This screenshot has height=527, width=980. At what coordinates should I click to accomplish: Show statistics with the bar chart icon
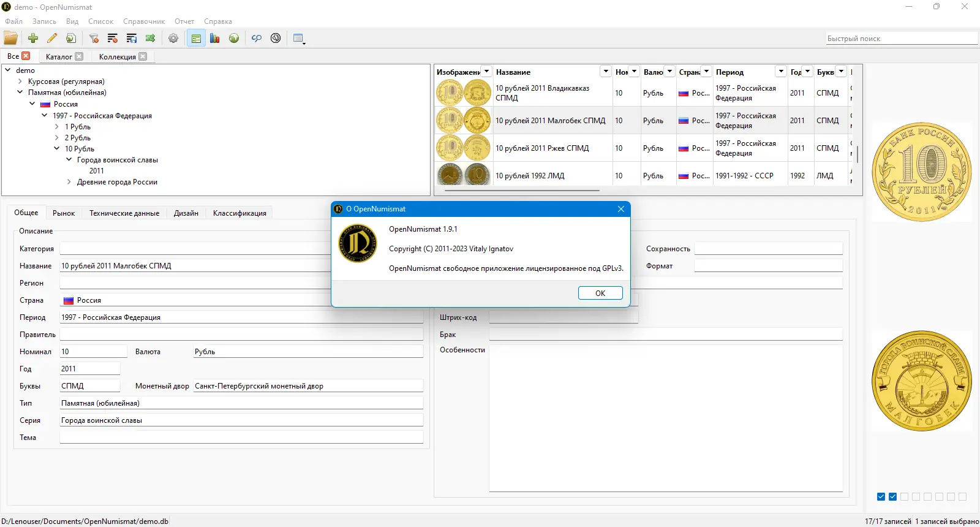click(214, 38)
